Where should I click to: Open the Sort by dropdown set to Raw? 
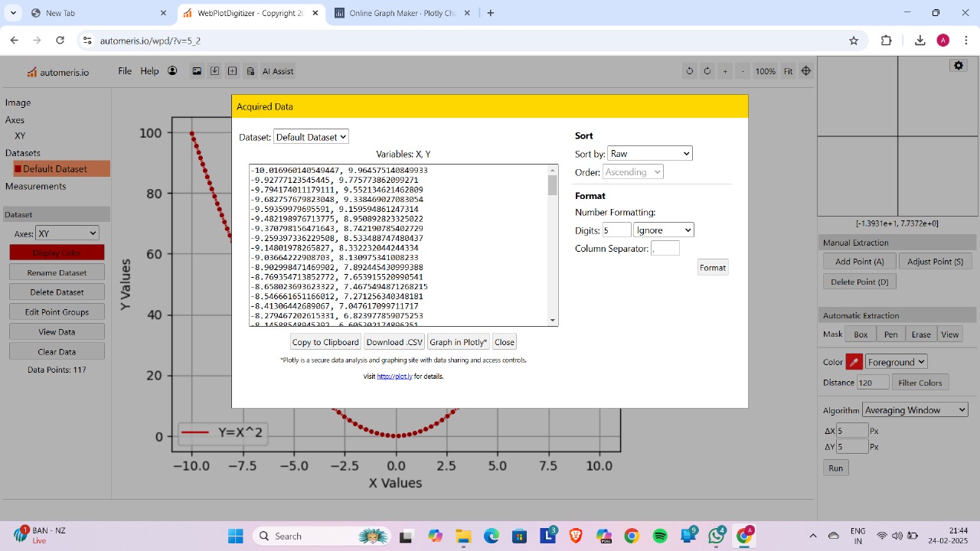coord(649,153)
